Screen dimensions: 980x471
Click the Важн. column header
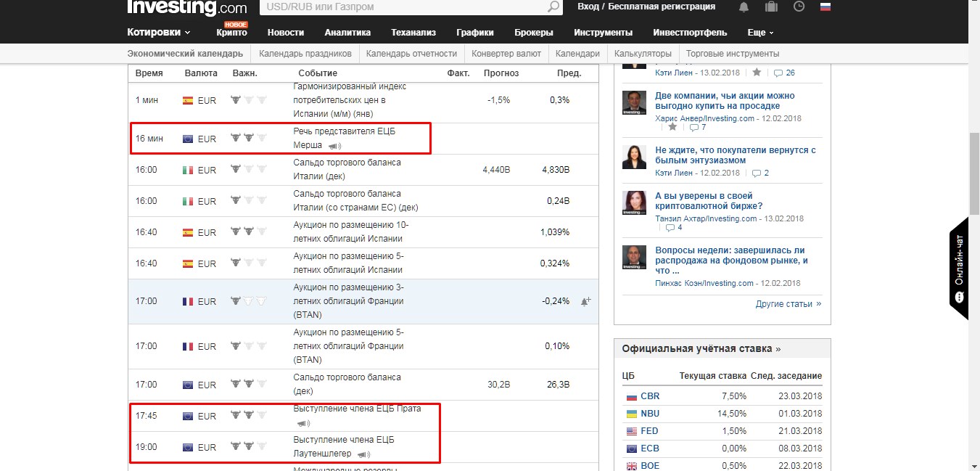tap(245, 73)
